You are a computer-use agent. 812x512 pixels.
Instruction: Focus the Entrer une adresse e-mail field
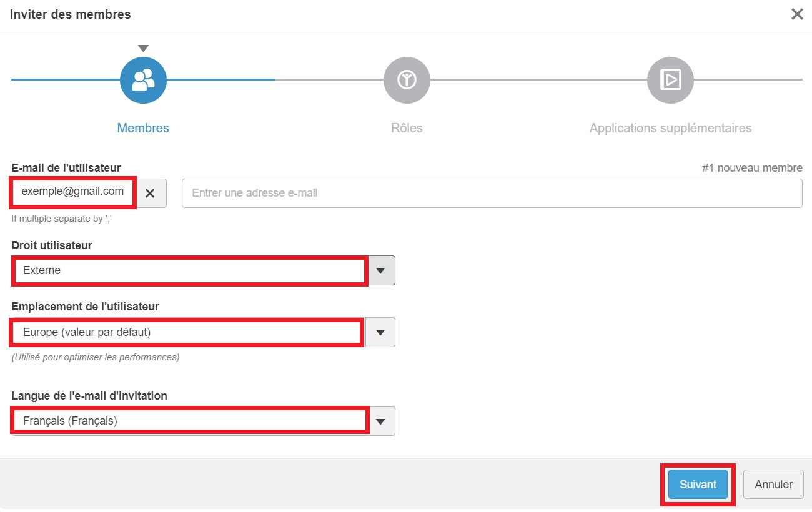(492, 194)
